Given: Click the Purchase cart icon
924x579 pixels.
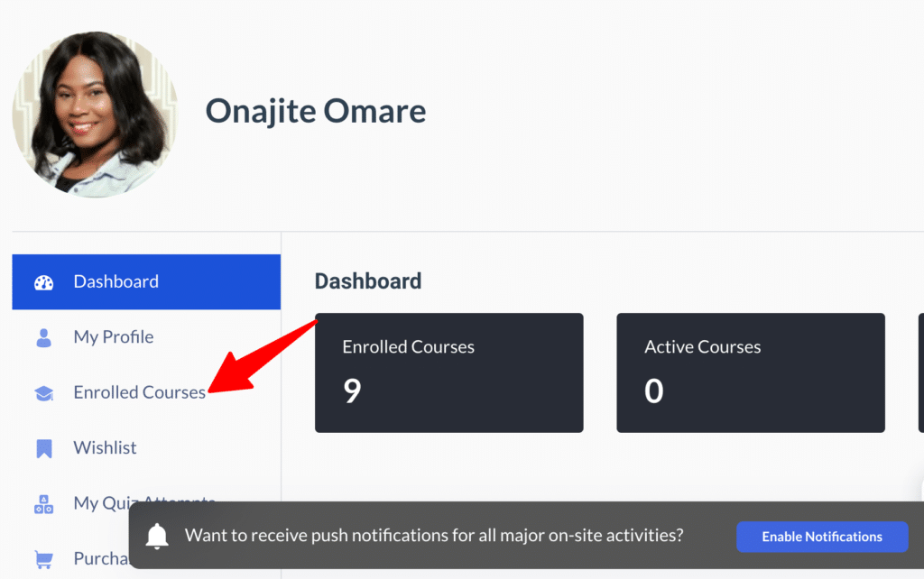Looking at the screenshot, I should click(x=43, y=559).
